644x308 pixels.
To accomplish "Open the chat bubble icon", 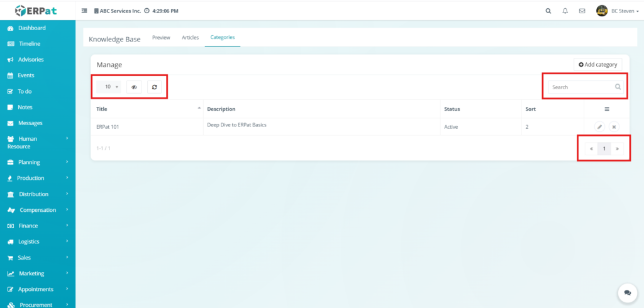I will coord(626,292).
